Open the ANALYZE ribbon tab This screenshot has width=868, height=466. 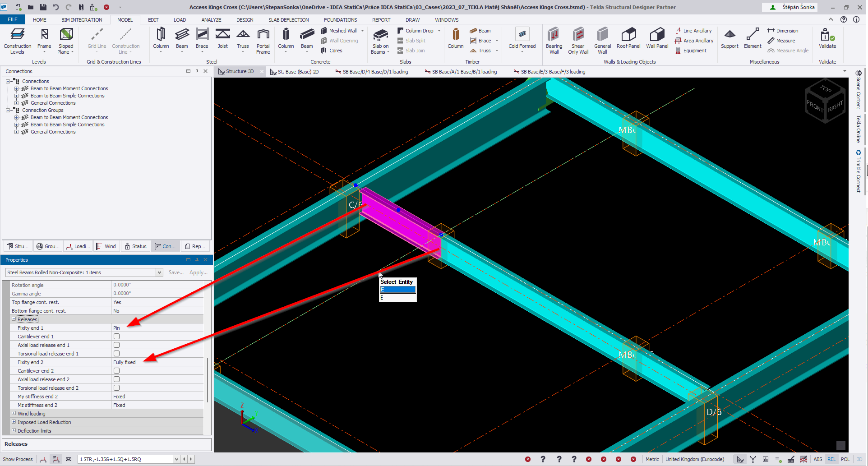click(x=211, y=20)
